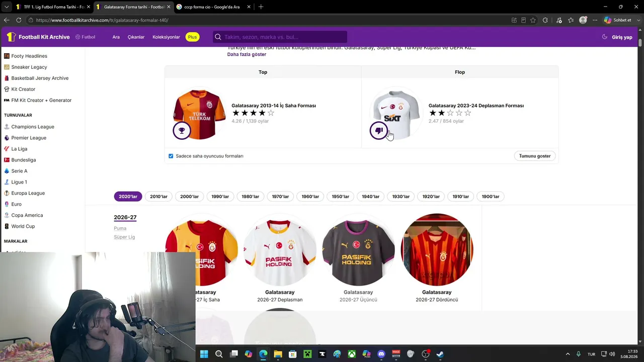This screenshot has height=362, width=644.
Task: Open the Koleksiyonlar menu item
Action: tap(166, 37)
